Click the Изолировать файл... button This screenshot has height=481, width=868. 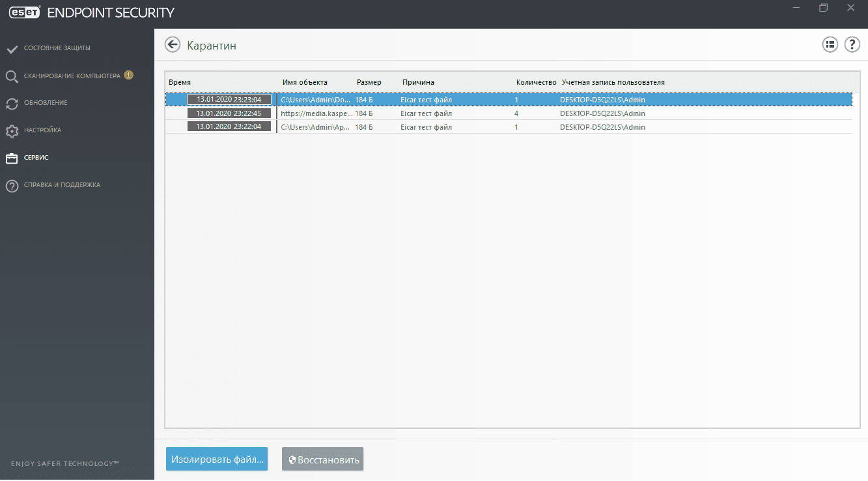(x=217, y=459)
